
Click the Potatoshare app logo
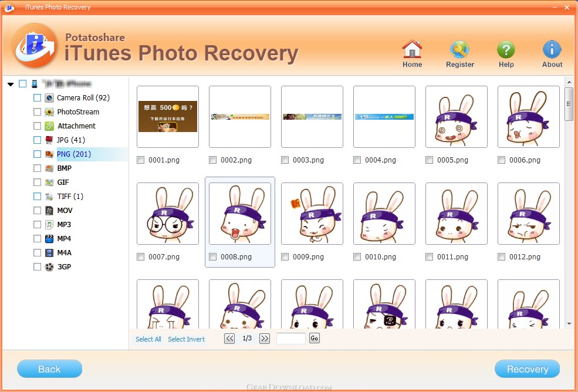[x=34, y=46]
